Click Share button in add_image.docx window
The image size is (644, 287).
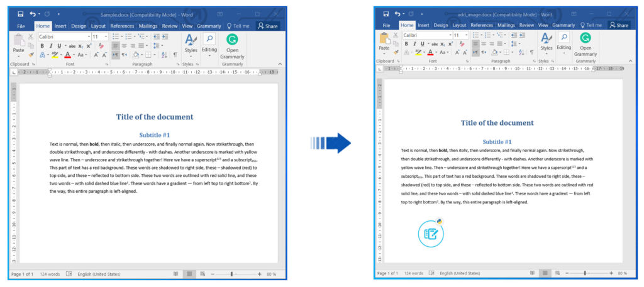click(x=618, y=26)
